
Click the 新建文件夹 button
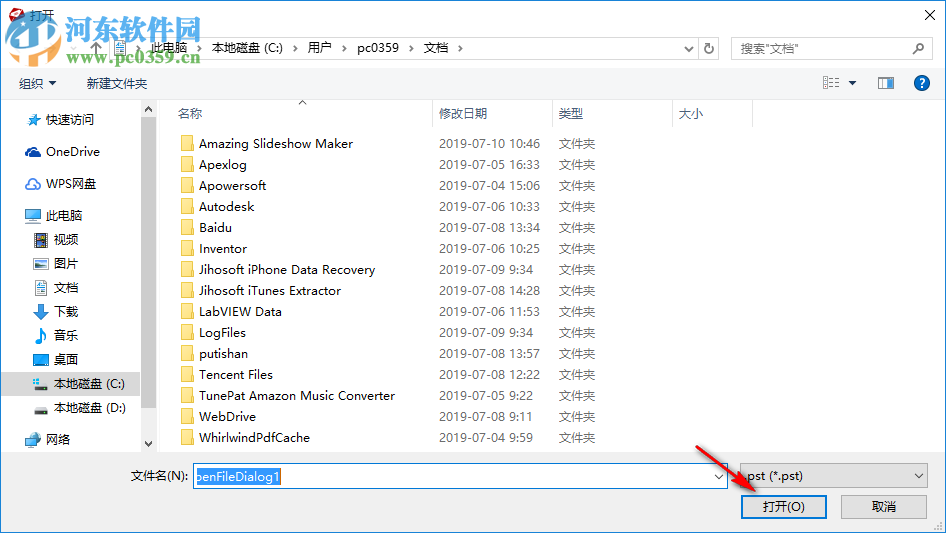pyautogui.click(x=116, y=83)
